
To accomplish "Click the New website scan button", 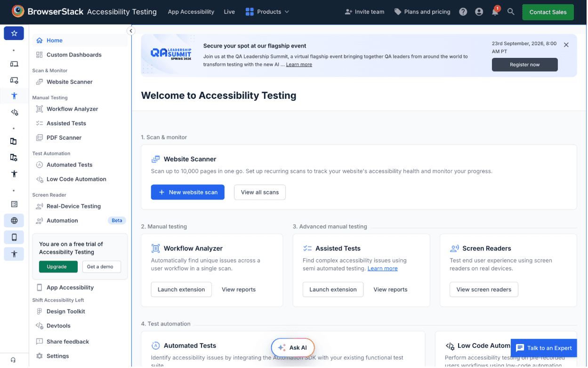I will 188,192.
